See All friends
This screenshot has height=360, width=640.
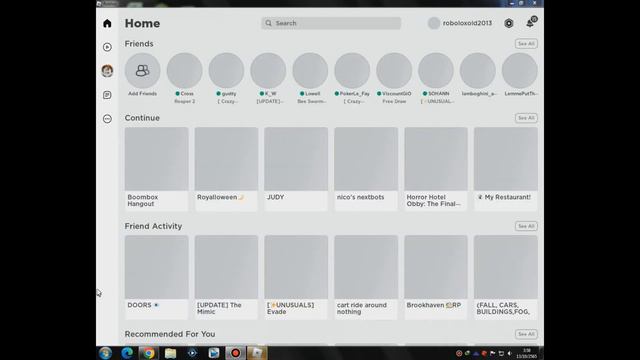click(526, 44)
